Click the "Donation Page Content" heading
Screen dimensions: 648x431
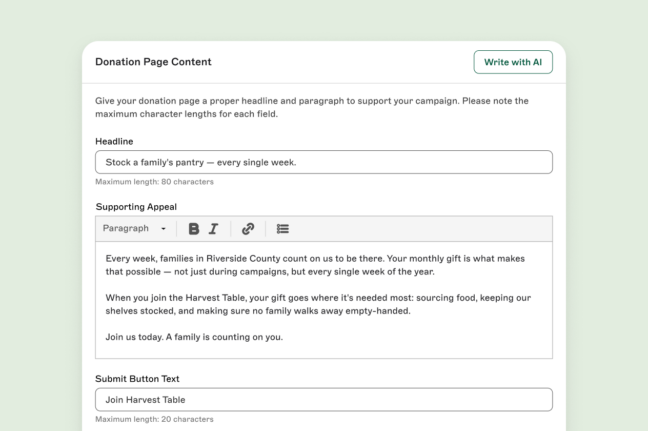click(153, 62)
